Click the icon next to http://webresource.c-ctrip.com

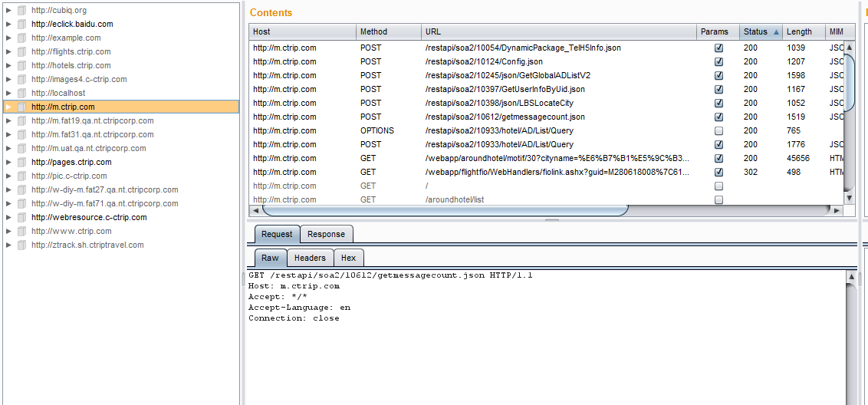tap(22, 218)
